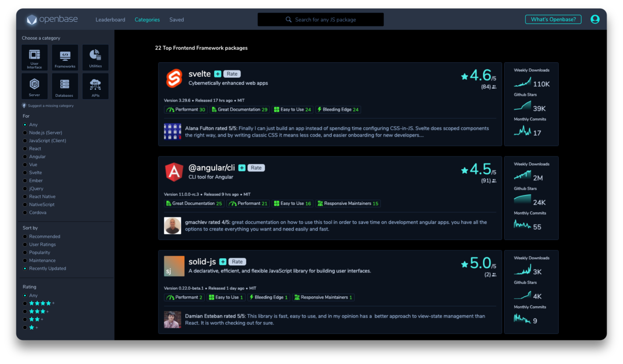This screenshot has height=364, width=623.
Task: Select the Databases category tile
Action: point(65,86)
